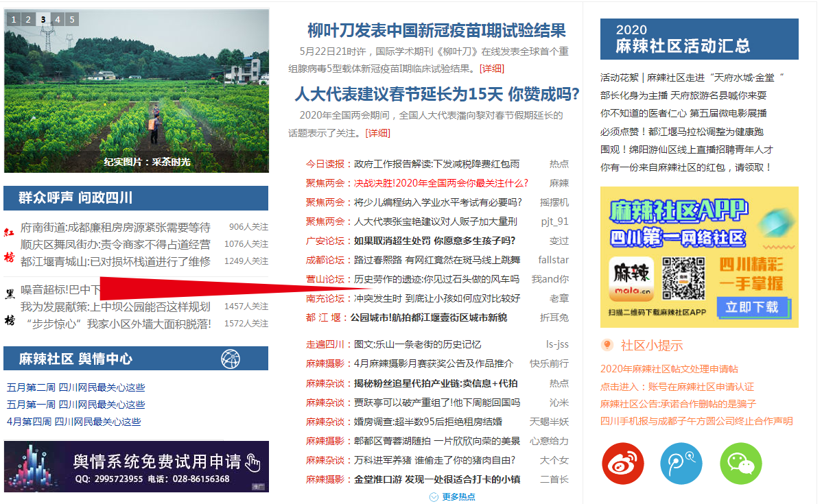Open headline 柳叶刀发表中国新冠疫苗I期试验结果
Screen dimensions: 822x504
436,31
